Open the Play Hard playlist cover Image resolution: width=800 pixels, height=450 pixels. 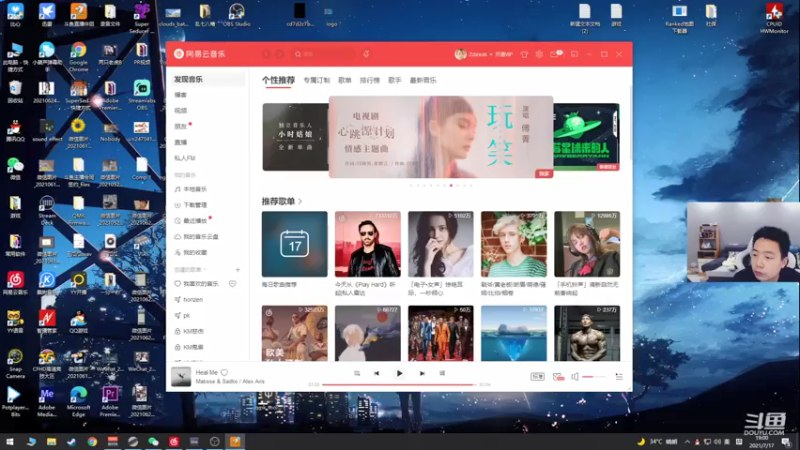[367, 244]
